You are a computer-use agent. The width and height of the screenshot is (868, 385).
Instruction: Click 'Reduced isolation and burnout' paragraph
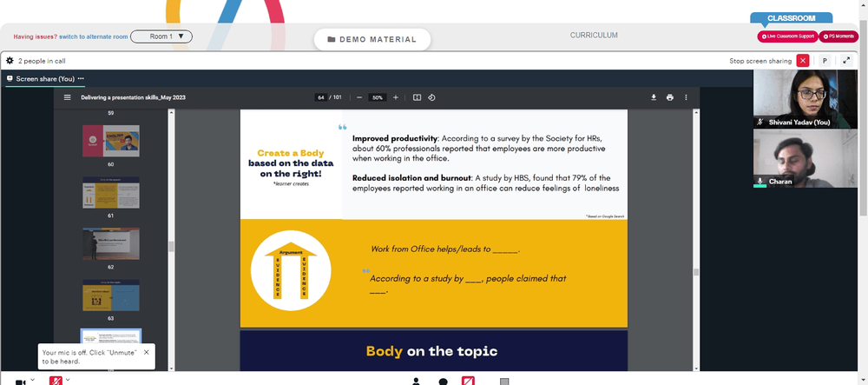pos(485,183)
